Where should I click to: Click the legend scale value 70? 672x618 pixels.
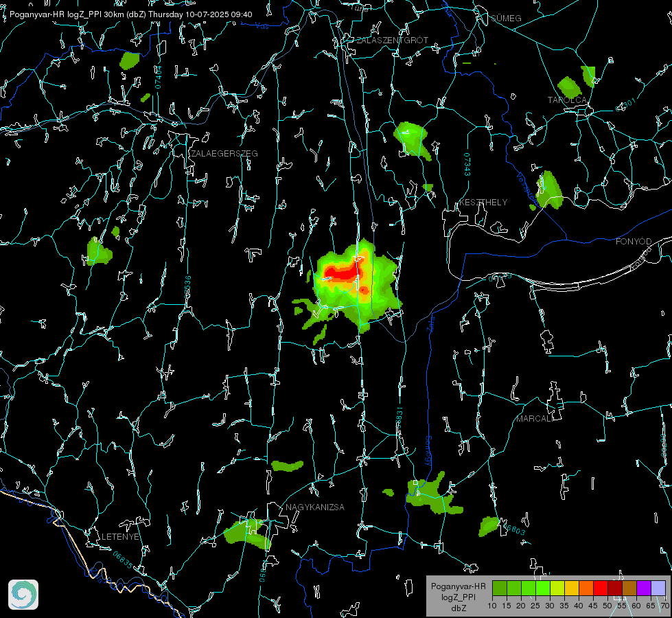665,606
